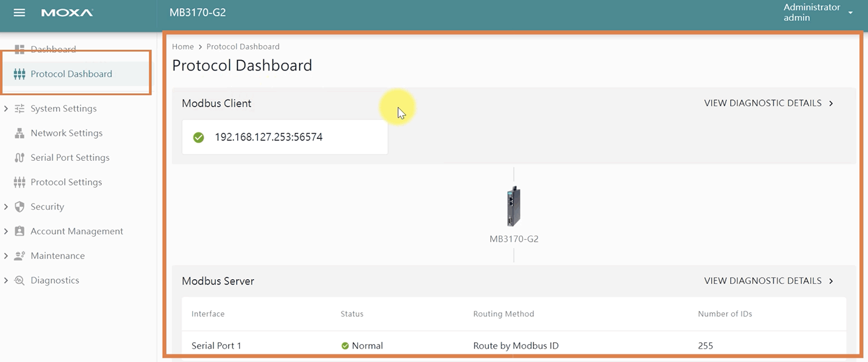Select the 192.168.127.253:56574 client card

point(285,138)
